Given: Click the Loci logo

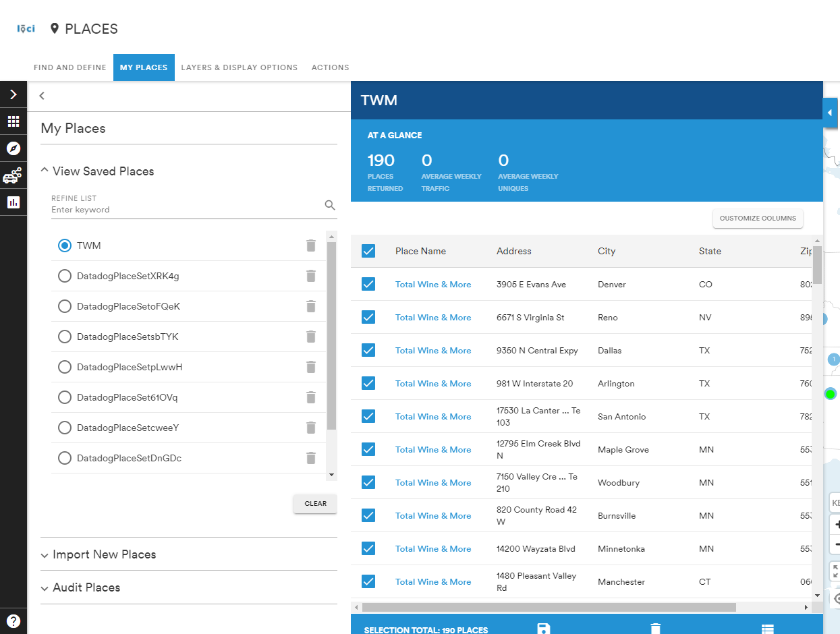Looking at the screenshot, I should (x=26, y=29).
